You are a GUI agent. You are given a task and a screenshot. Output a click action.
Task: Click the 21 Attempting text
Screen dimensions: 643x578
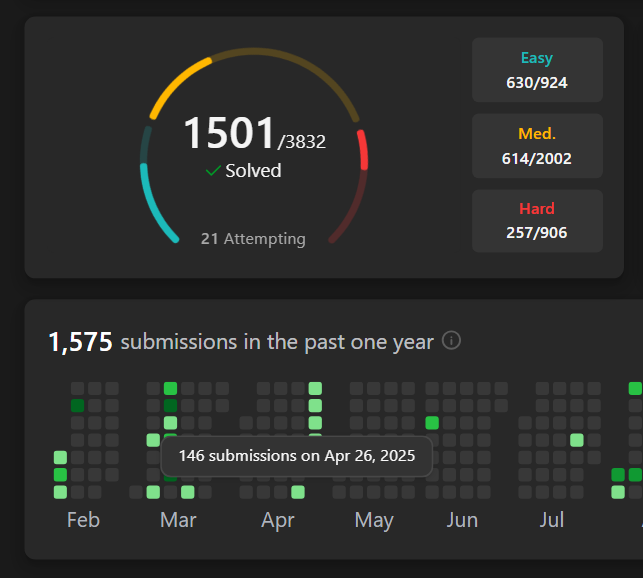click(253, 239)
